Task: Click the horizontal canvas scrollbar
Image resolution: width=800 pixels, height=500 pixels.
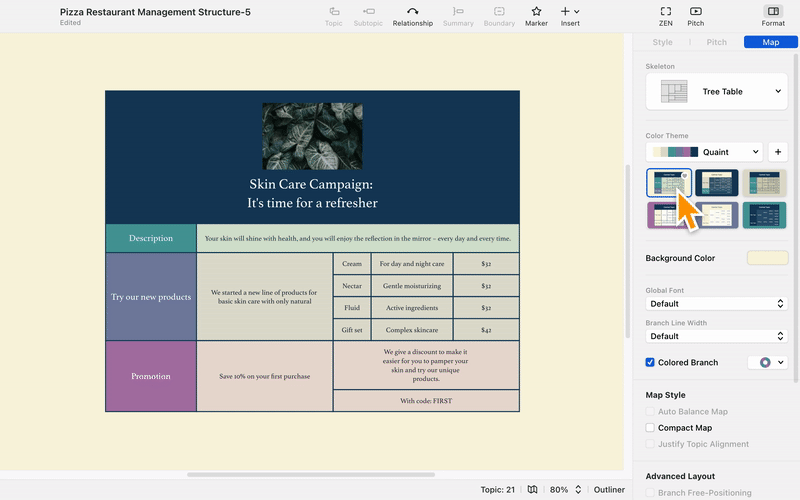Action: (311, 474)
